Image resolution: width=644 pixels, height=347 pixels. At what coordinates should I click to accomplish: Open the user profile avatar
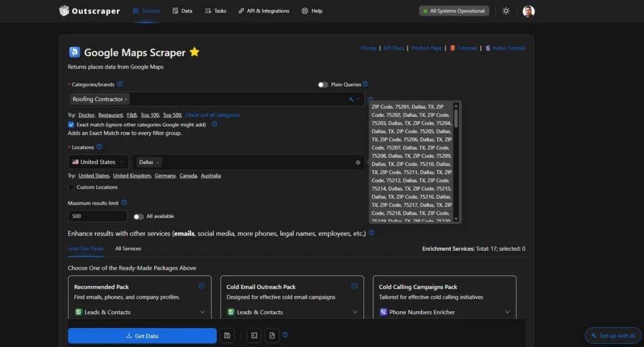pyautogui.click(x=528, y=11)
